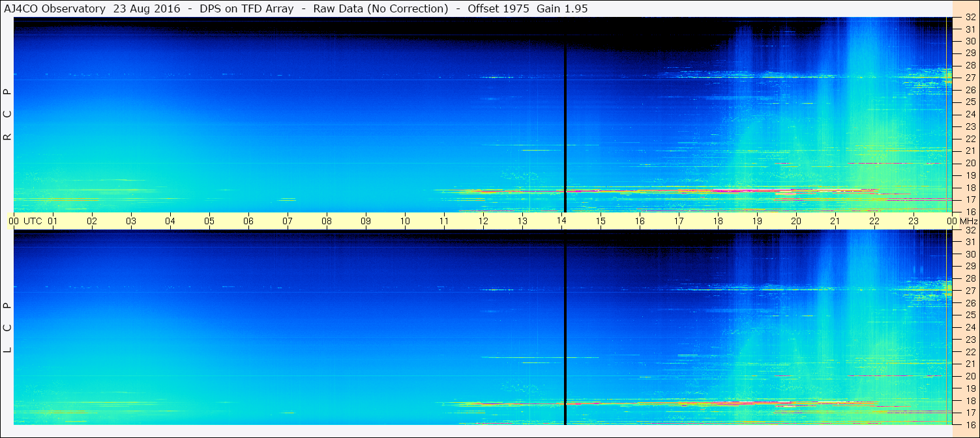Click the "23" MHz label of LCP panel
Viewport: 980px width, 438px height.
pyautogui.click(x=970, y=340)
